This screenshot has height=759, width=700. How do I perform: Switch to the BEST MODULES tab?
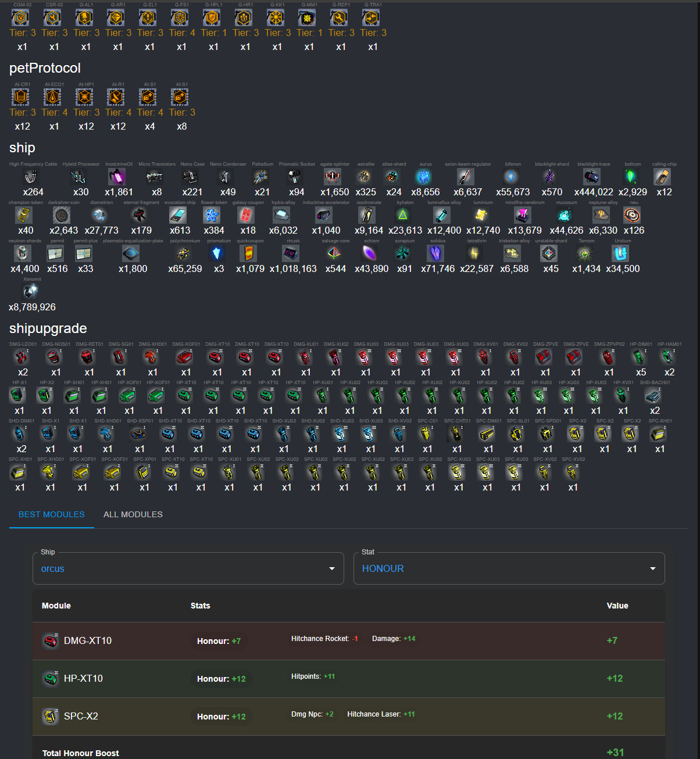pos(52,514)
